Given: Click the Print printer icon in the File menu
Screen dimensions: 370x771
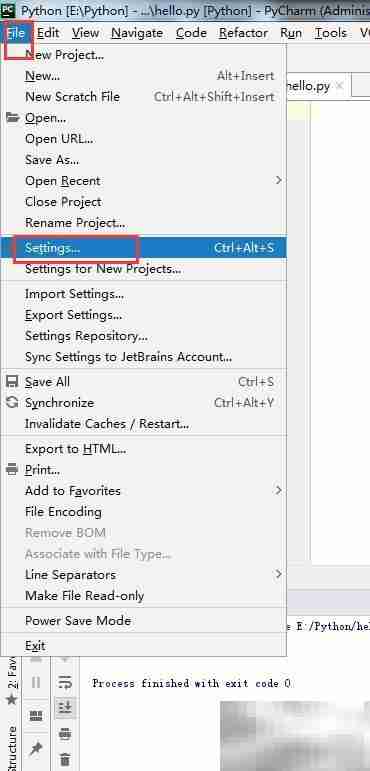Looking at the screenshot, I should tap(12, 470).
